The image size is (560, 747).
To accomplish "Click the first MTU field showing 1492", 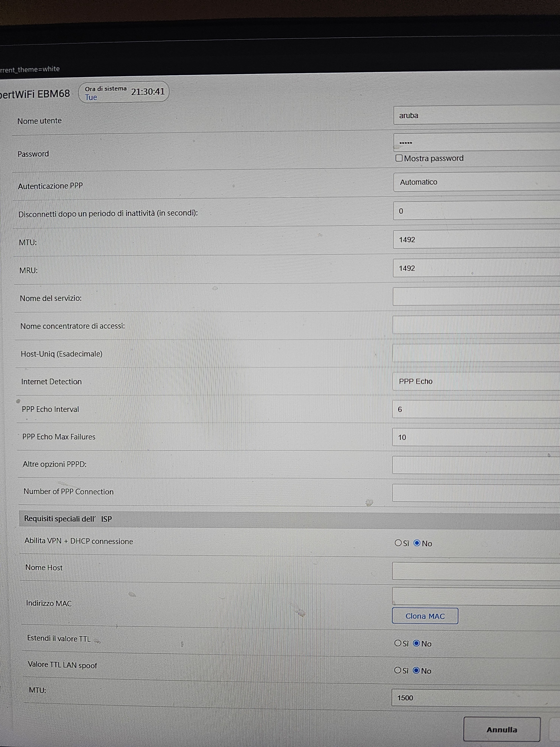I will coord(476,240).
